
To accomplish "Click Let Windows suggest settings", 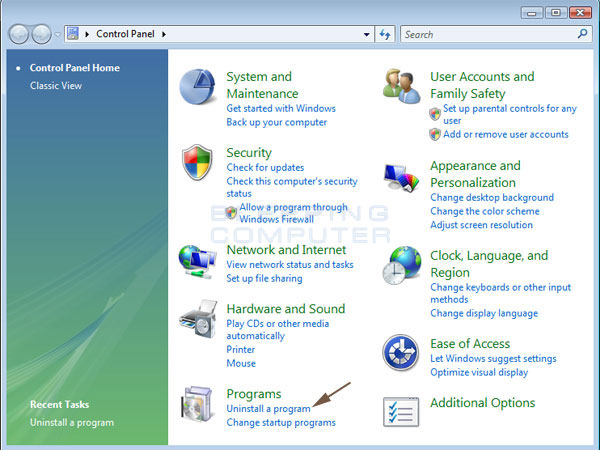I will coord(493,359).
